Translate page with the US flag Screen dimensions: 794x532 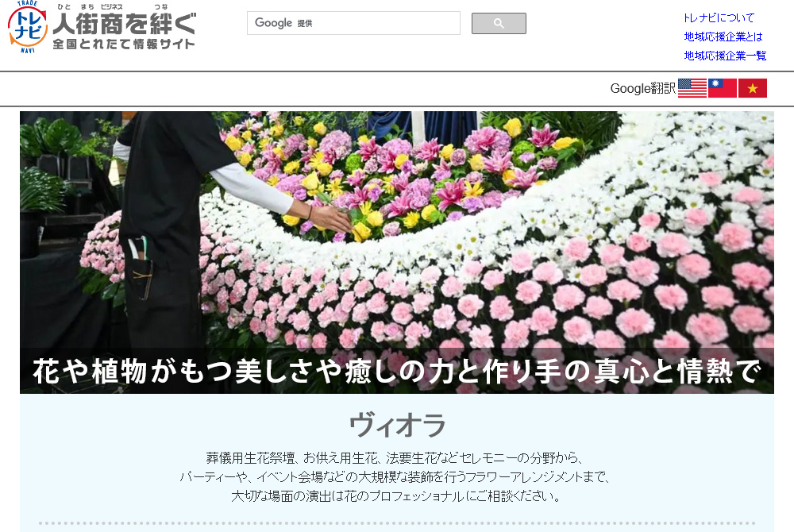pos(692,88)
